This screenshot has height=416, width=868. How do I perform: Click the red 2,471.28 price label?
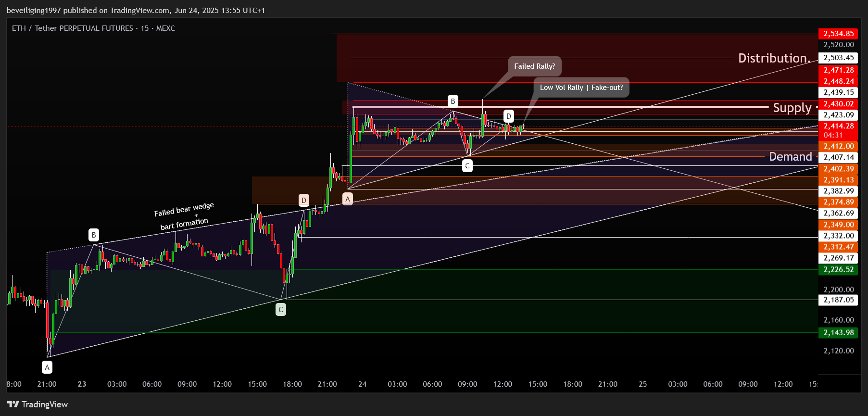point(838,70)
